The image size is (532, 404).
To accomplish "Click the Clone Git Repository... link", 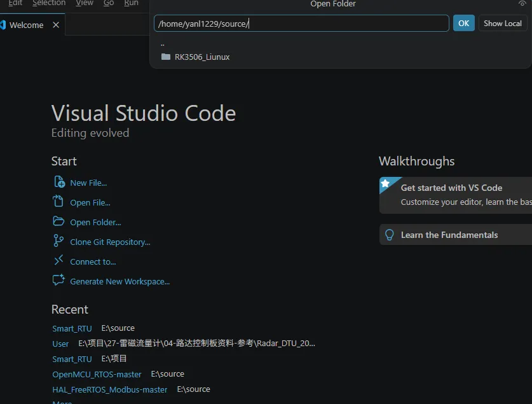I will [110, 242].
